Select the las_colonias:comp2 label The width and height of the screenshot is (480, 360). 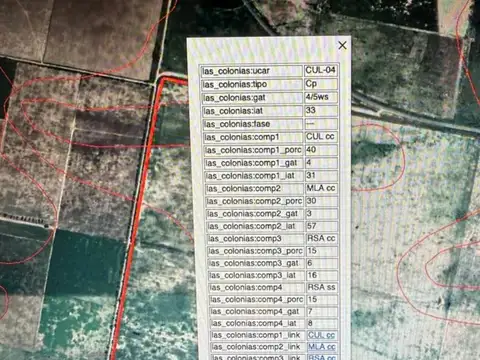[244, 189]
